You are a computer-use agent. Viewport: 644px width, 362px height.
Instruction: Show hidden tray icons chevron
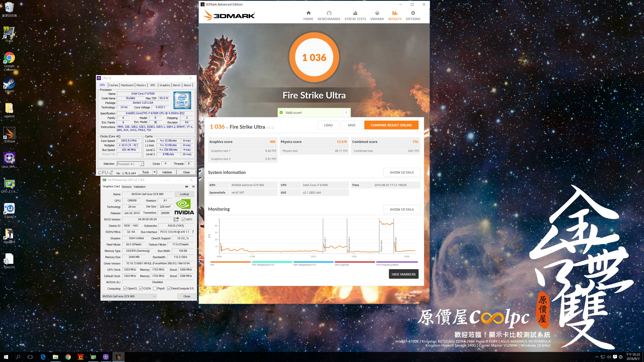pyautogui.click(x=597, y=357)
